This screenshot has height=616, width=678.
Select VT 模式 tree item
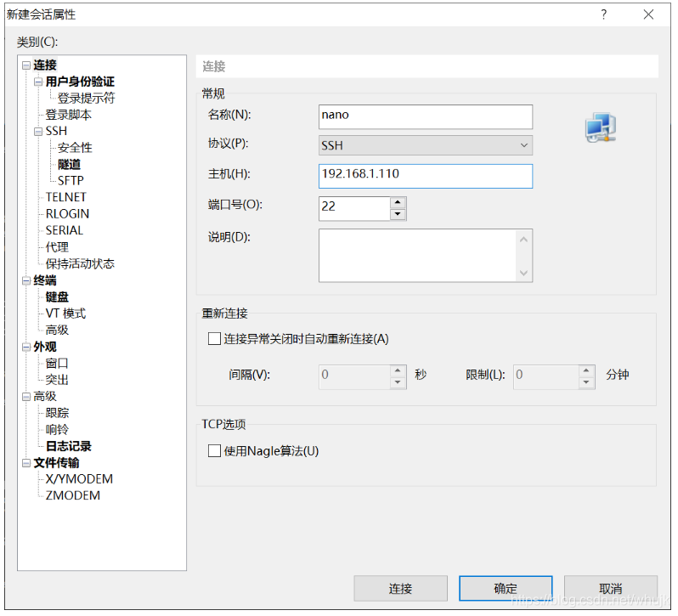pos(65,314)
